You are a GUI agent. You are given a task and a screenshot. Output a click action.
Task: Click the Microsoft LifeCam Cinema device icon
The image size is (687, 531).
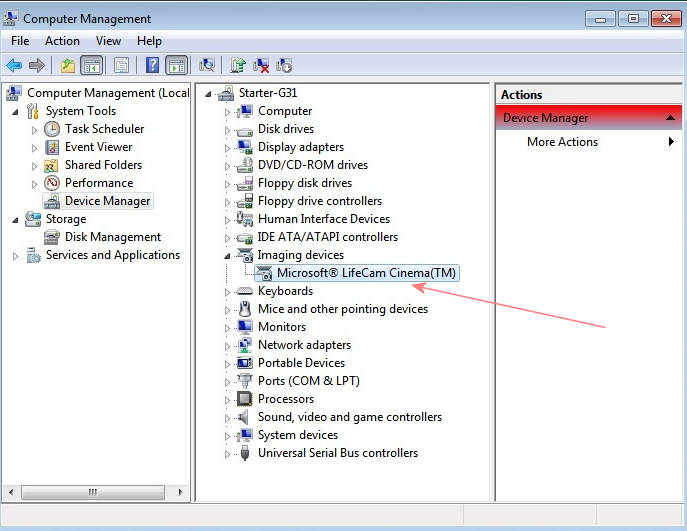pos(264,273)
